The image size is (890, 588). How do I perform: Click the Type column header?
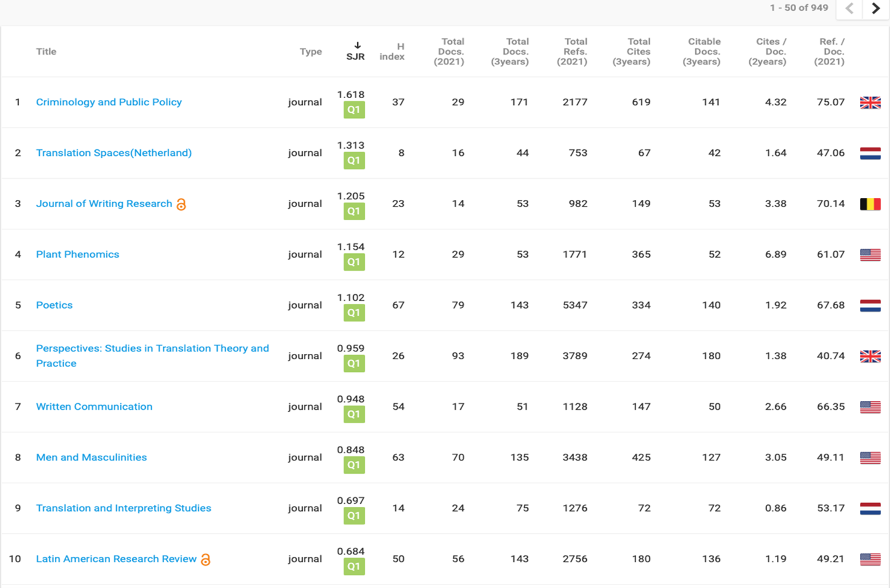click(x=311, y=52)
